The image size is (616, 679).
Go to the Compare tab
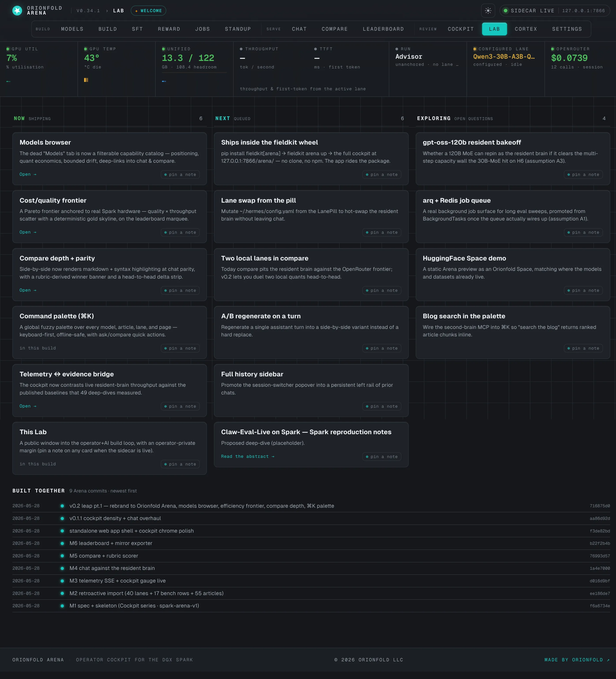coord(335,29)
